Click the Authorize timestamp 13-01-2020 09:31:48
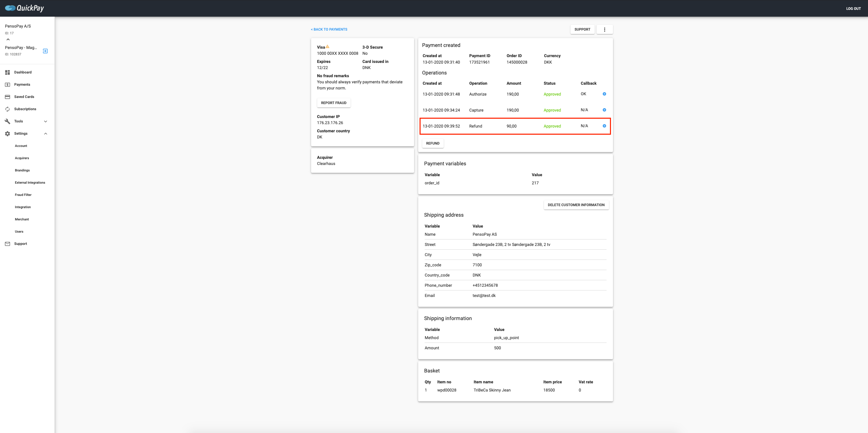The width and height of the screenshot is (868, 433). pyautogui.click(x=441, y=94)
